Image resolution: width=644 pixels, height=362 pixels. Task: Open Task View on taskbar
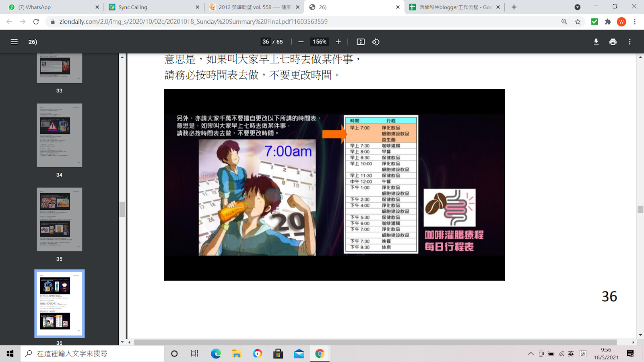pos(195,354)
